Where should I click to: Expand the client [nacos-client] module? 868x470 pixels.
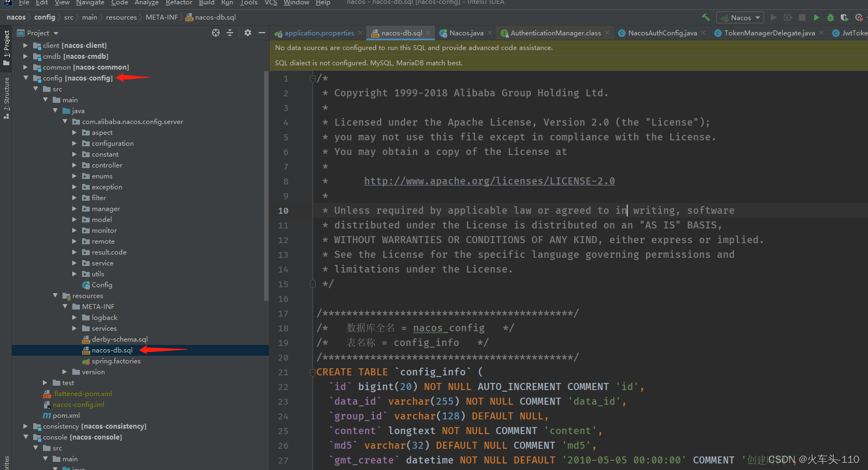pyautogui.click(x=25, y=46)
